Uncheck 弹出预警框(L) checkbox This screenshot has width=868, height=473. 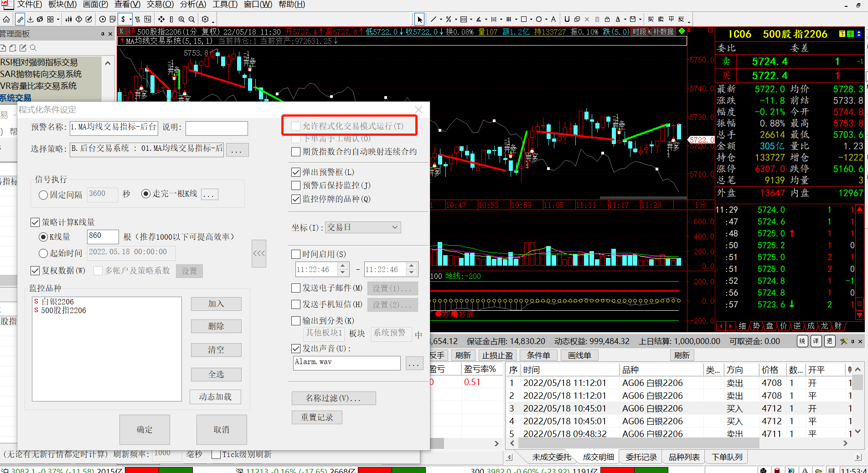coord(296,172)
